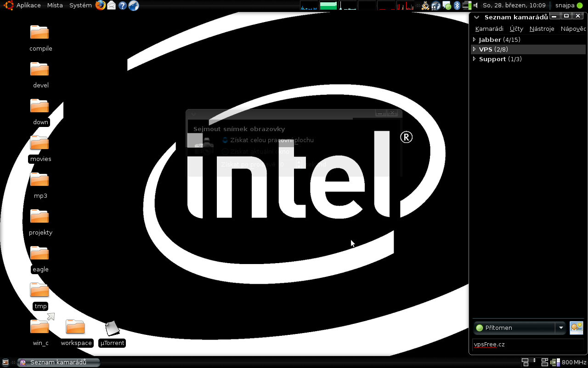Open the help launcher with the question mark
The width and height of the screenshot is (588, 368).
122,6
